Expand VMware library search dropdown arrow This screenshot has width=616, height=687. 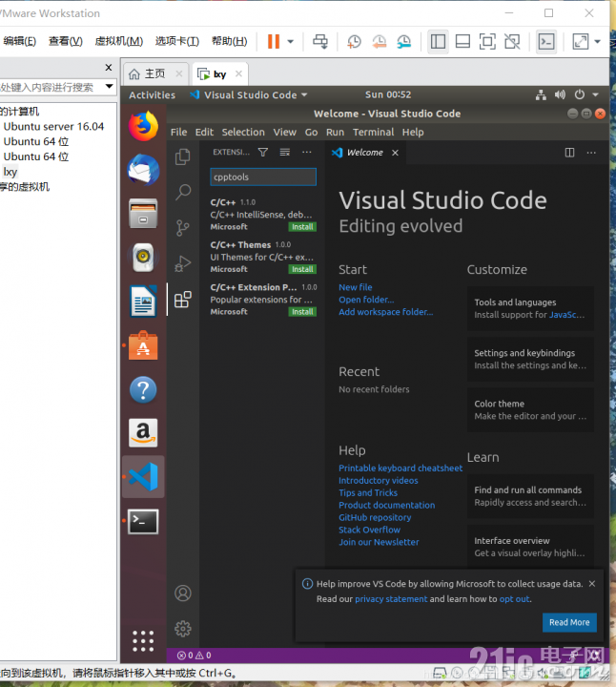click(109, 86)
